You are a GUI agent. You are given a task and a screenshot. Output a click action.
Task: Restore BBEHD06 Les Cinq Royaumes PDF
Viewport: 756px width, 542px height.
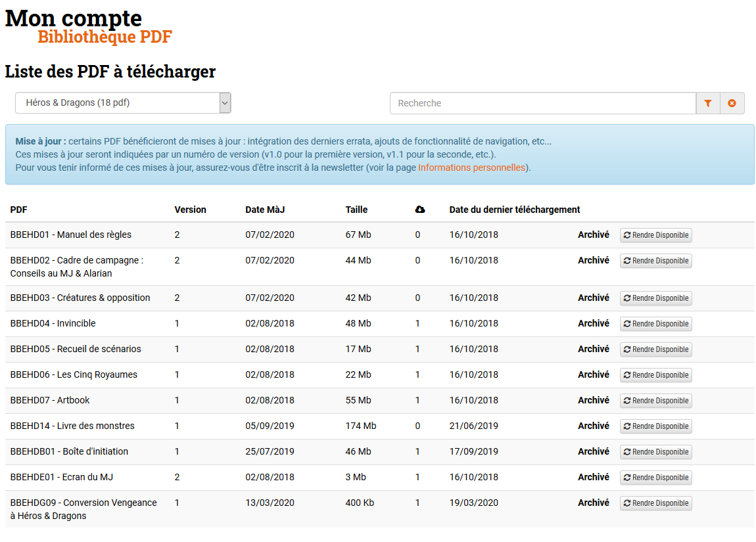655,375
